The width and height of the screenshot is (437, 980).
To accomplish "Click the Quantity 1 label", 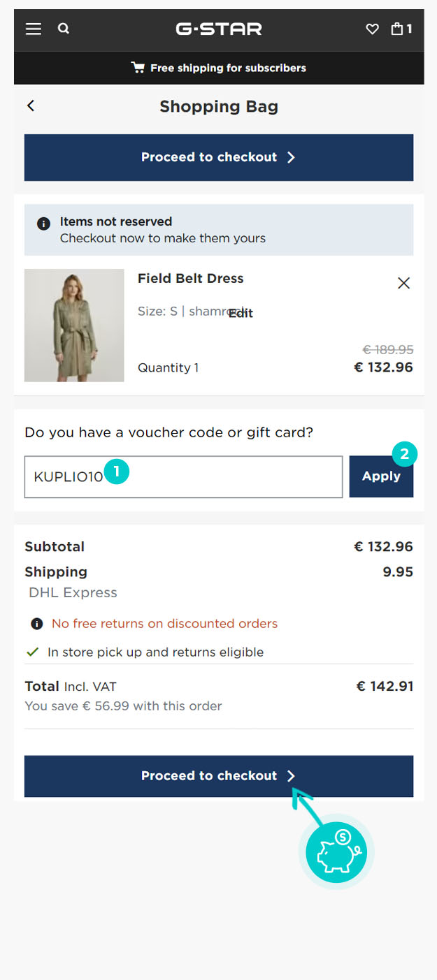I will coord(168,367).
